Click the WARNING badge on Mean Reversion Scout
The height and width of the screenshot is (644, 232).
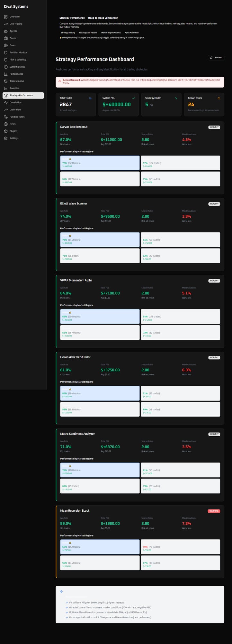pos(214,511)
